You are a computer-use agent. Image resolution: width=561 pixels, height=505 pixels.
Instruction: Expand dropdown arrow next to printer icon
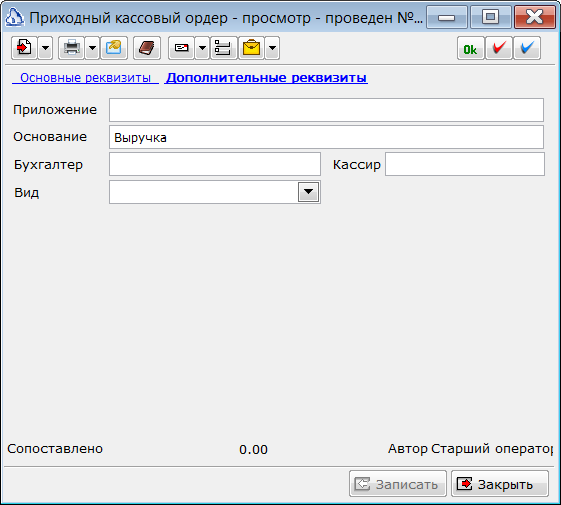(92, 48)
